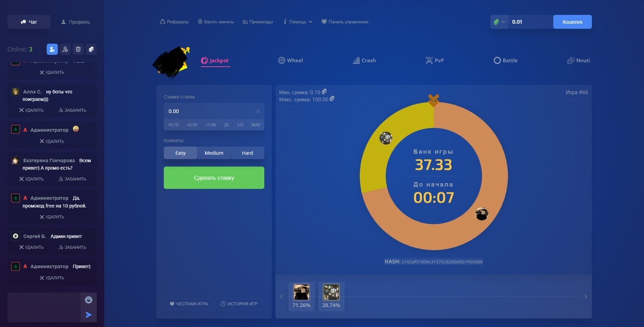Switch to the Профиль tab

click(75, 22)
